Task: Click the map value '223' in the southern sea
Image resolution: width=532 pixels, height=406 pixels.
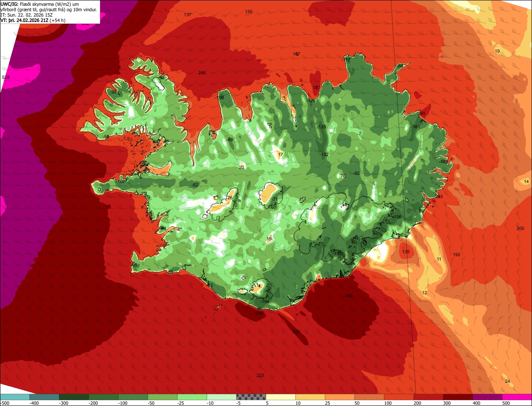Action: click(x=260, y=375)
